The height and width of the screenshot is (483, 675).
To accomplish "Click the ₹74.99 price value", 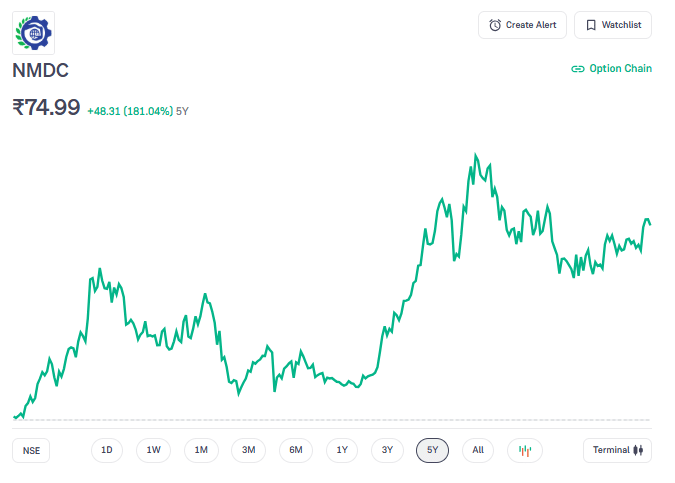I will 46,107.
